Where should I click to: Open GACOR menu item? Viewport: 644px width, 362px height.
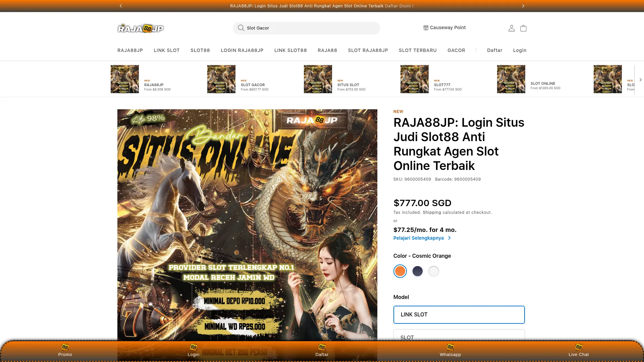click(x=456, y=50)
